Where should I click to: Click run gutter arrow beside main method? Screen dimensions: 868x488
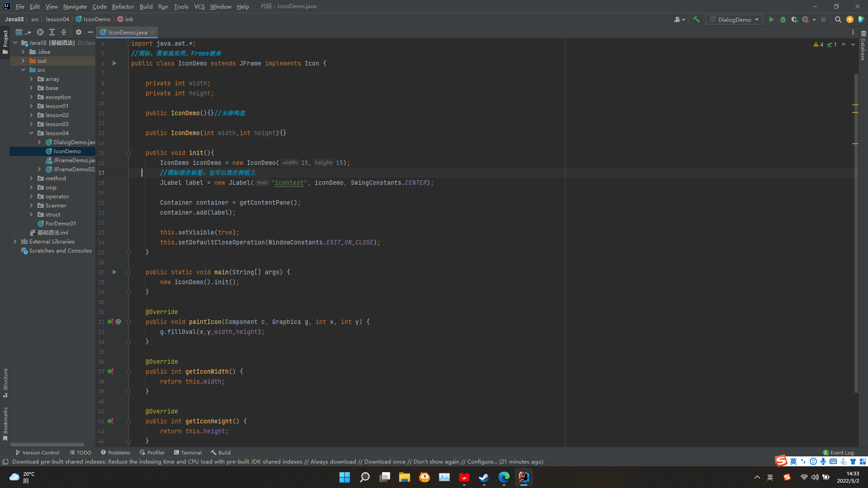click(114, 272)
